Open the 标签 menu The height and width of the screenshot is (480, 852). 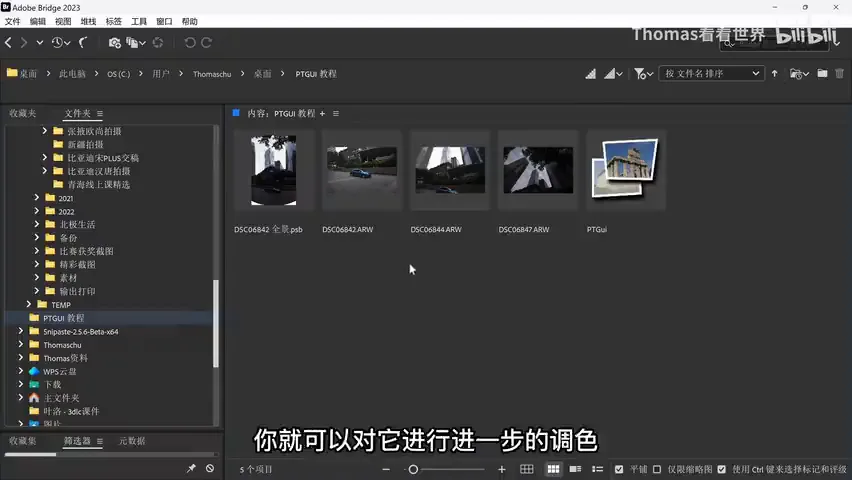click(114, 21)
